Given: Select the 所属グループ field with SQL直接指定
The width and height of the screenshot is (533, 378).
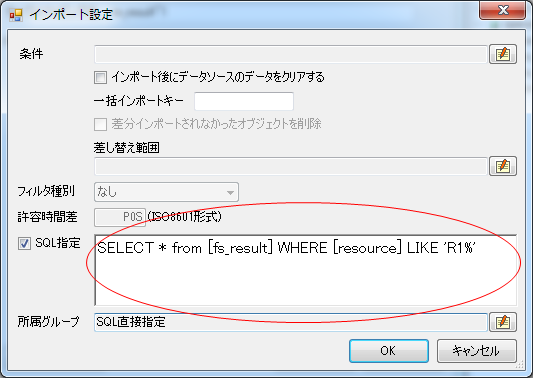Looking at the screenshot, I should (x=291, y=322).
